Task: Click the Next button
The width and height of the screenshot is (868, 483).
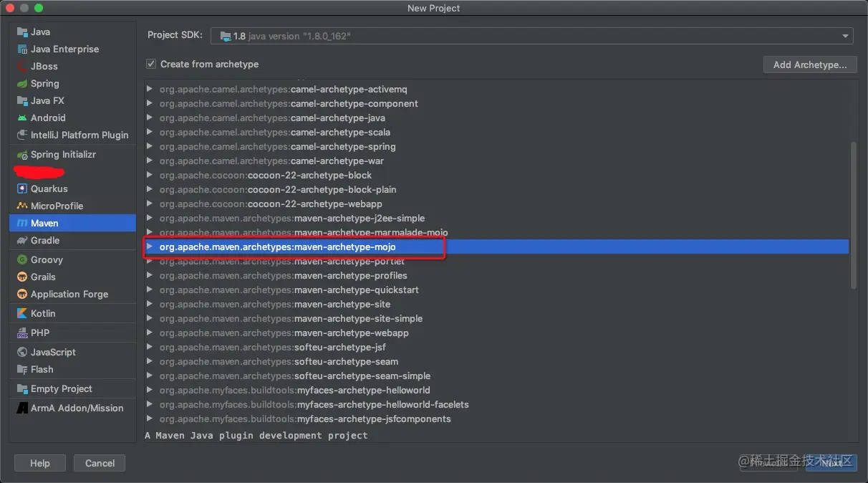Action: pos(831,463)
